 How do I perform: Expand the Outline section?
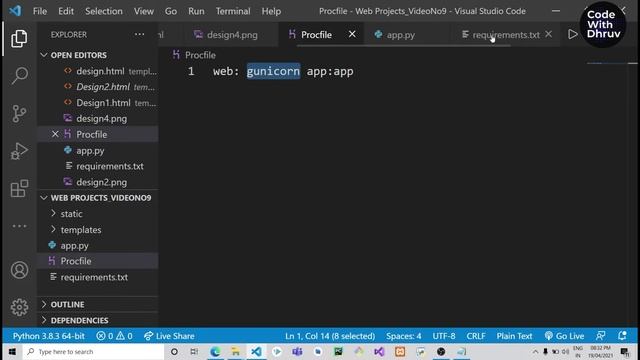click(67, 304)
